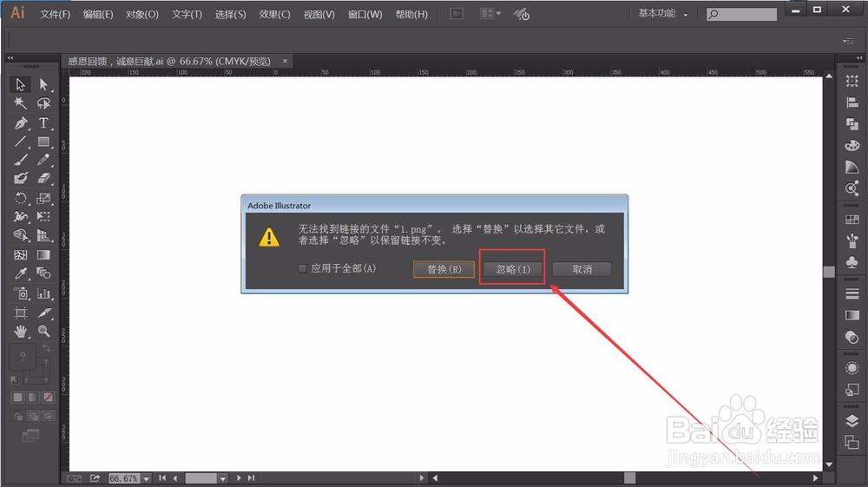The width and height of the screenshot is (868, 487).
Task: Open the Brushes panel icon
Action: pos(852,240)
